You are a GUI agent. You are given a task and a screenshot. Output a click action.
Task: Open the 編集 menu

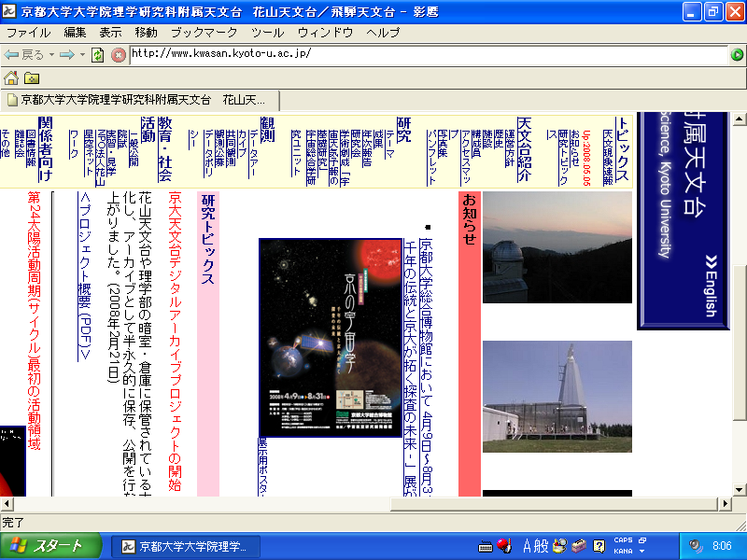[75, 33]
